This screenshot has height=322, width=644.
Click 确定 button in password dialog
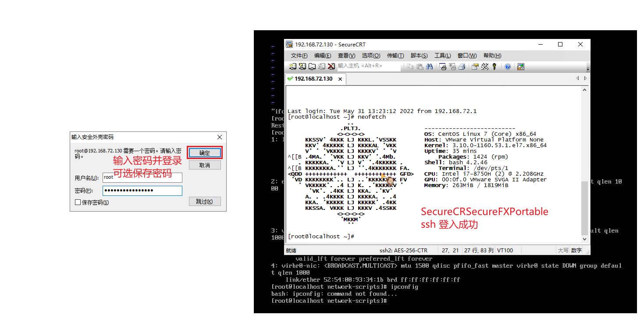(205, 153)
